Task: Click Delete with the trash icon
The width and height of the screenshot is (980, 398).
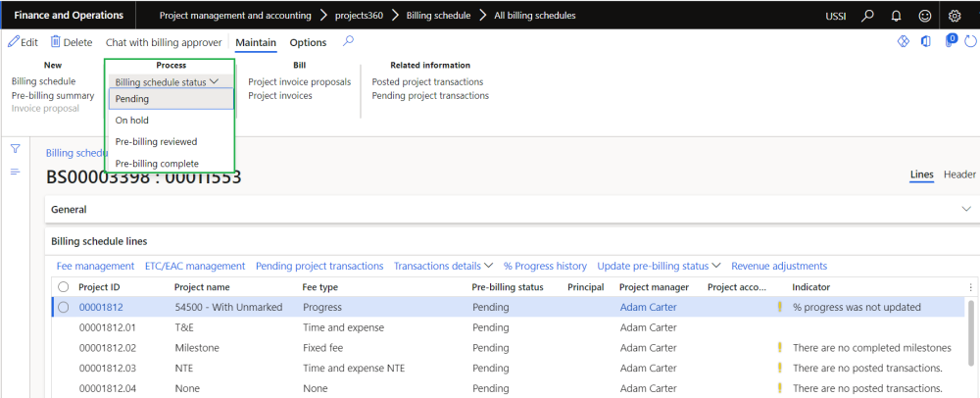Action: pos(72,42)
